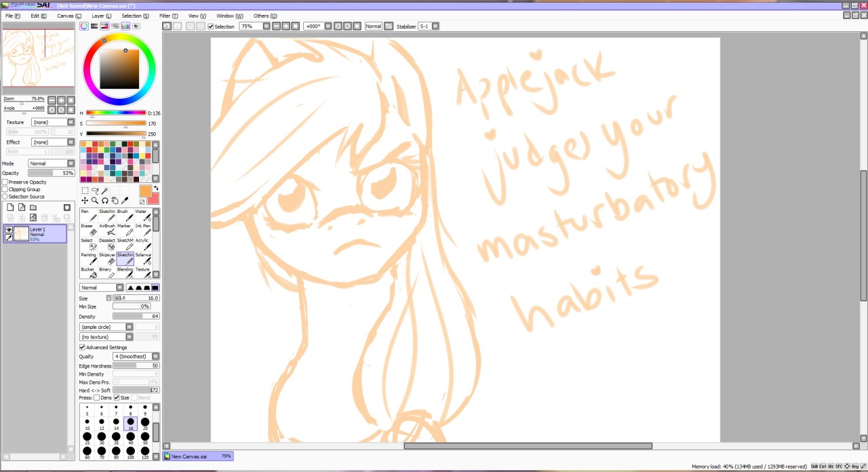Click the brush Density slider

(x=136, y=317)
